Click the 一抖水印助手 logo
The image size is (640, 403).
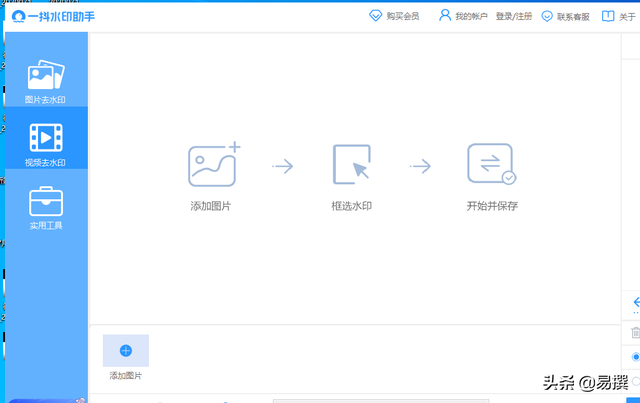click(x=53, y=16)
